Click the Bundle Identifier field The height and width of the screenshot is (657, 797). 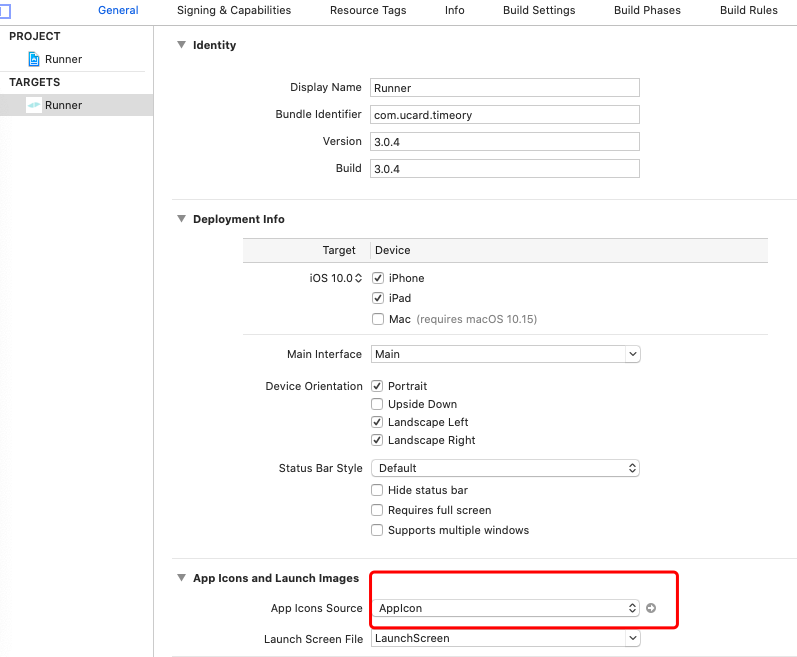click(505, 114)
